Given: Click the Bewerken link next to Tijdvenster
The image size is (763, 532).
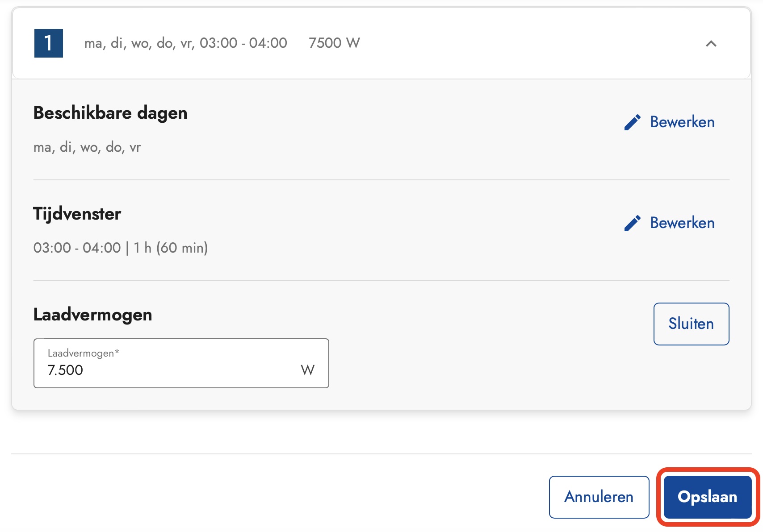Looking at the screenshot, I should click(681, 223).
